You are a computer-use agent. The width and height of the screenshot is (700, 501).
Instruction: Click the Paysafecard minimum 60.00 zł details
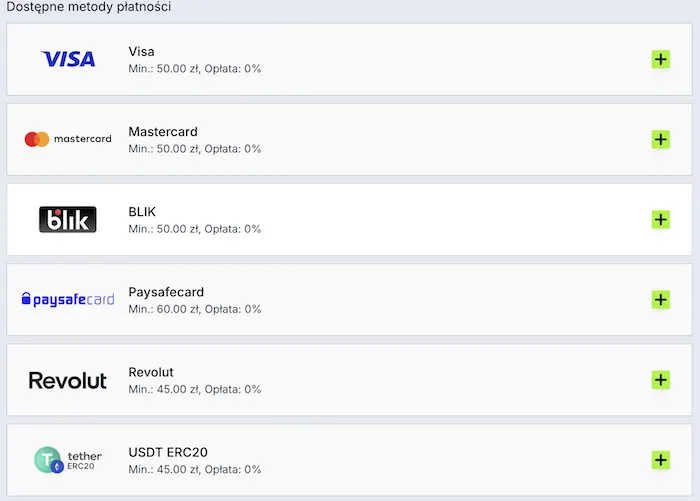pyautogui.click(x=195, y=309)
